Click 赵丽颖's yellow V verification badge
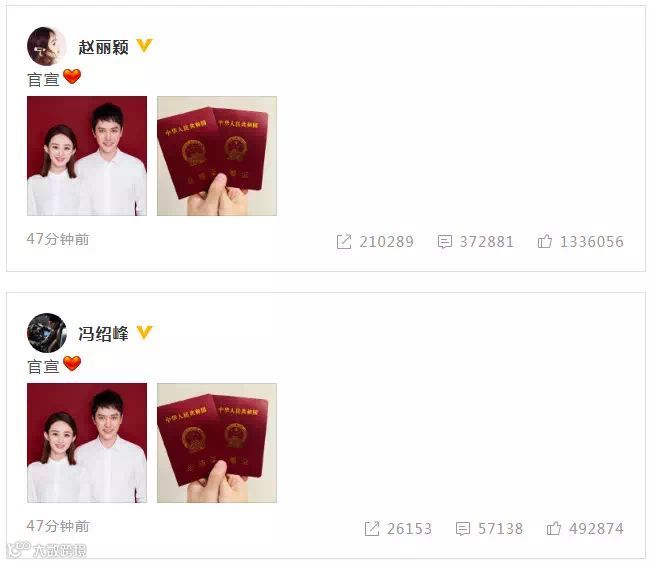652x564 pixels. point(144,45)
